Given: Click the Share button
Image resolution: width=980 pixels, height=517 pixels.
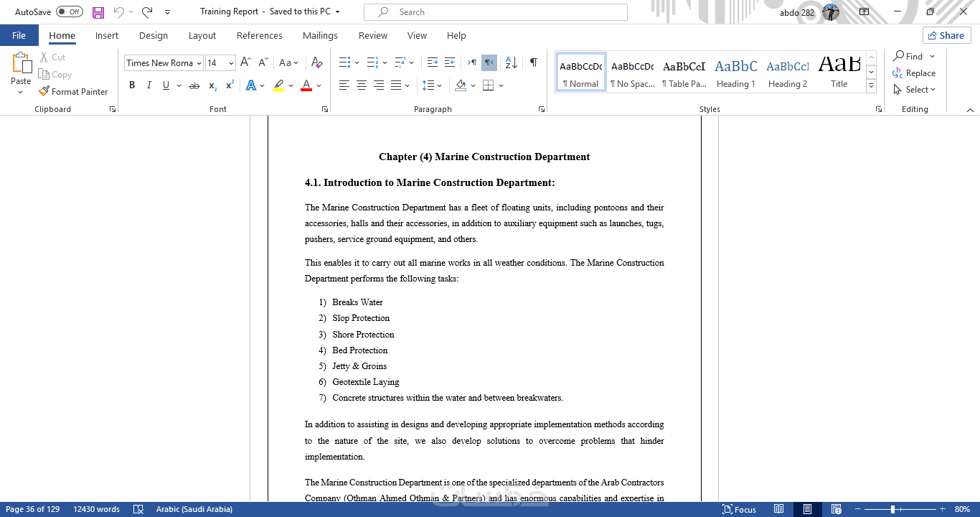Looking at the screenshot, I should click(947, 35).
